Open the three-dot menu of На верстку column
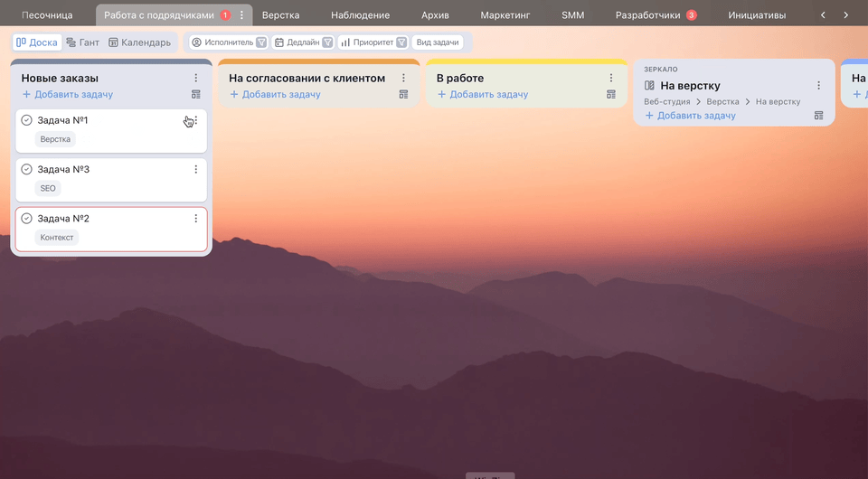 pyautogui.click(x=819, y=86)
